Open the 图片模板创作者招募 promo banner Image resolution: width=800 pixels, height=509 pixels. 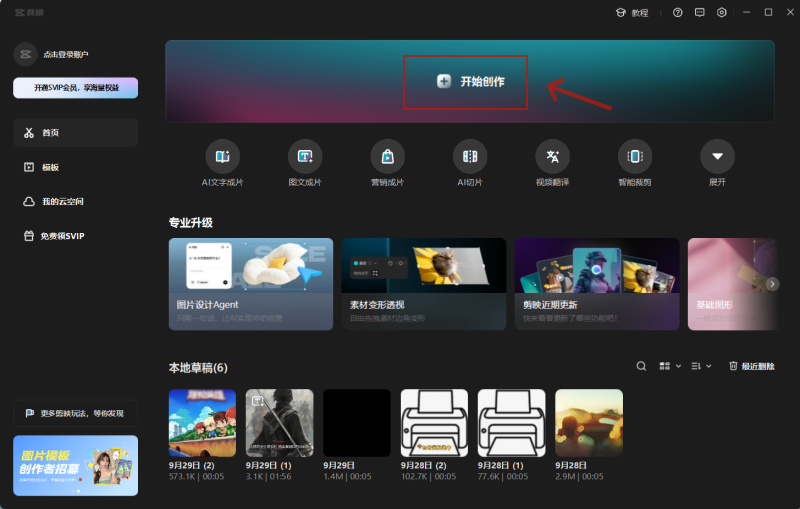(x=76, y=465)
